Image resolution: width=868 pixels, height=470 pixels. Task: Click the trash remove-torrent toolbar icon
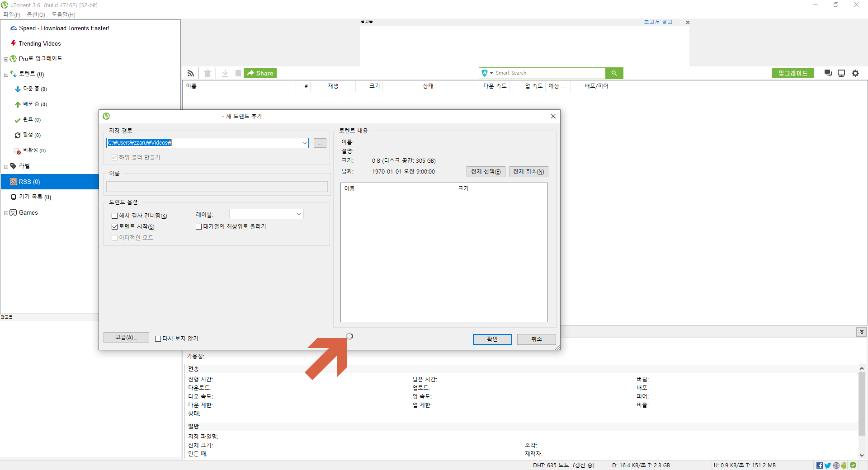208,73
